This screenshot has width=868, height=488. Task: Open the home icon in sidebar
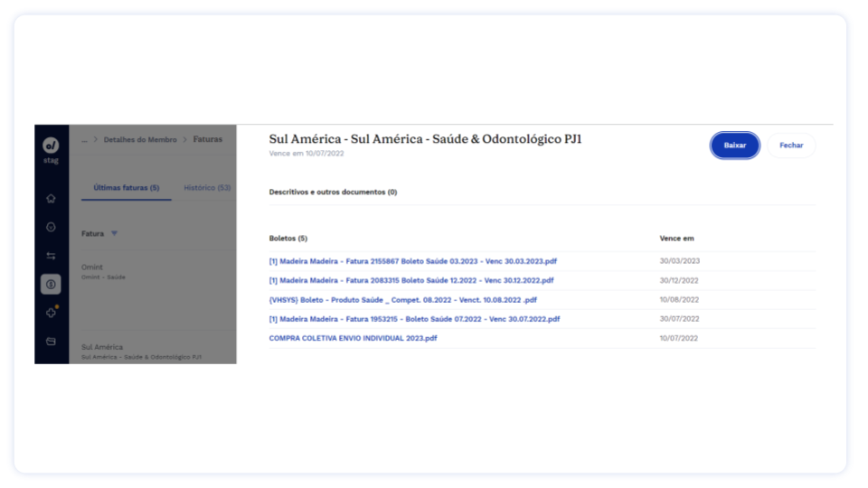51,198
